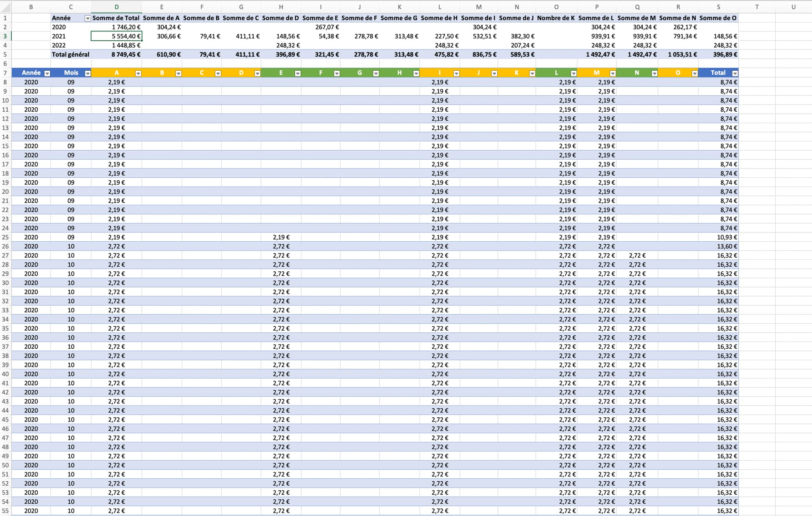Screen dimensions: 812x516
Task: Select cell with value 610,90 €
Action: (x=162, y=55)
